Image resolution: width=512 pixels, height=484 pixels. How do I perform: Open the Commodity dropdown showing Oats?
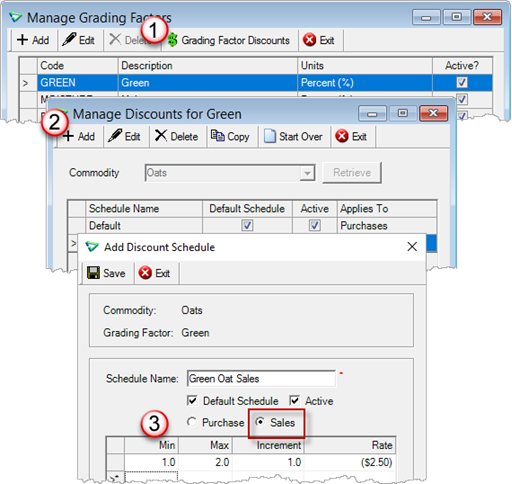pyautogui.click(x=307, y=173)
